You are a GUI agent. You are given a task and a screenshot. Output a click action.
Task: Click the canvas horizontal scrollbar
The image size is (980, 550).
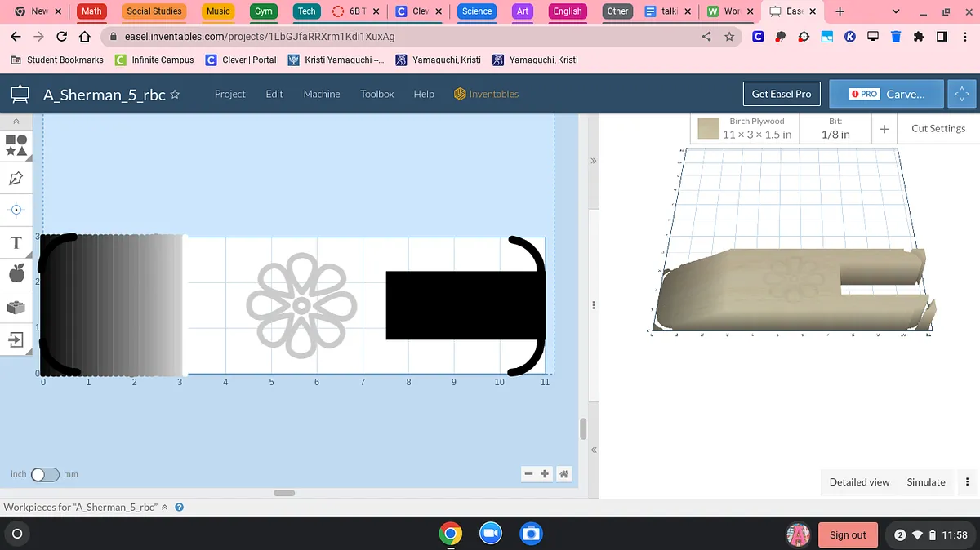coord(284,493)
